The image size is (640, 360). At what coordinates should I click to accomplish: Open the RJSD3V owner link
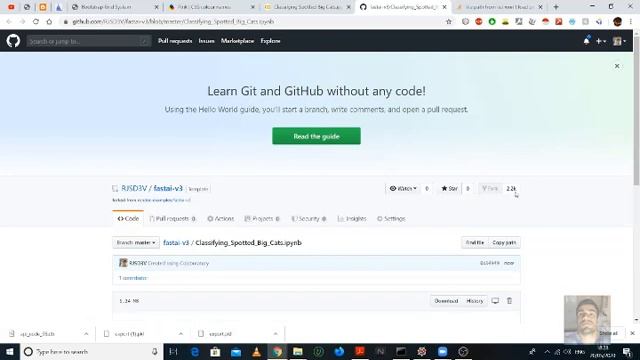[134, 188]
